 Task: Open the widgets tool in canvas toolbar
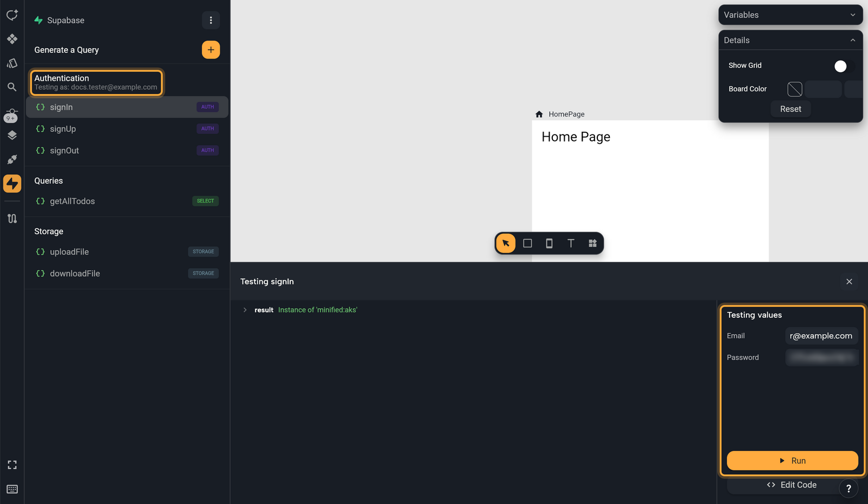pos(592,243)
